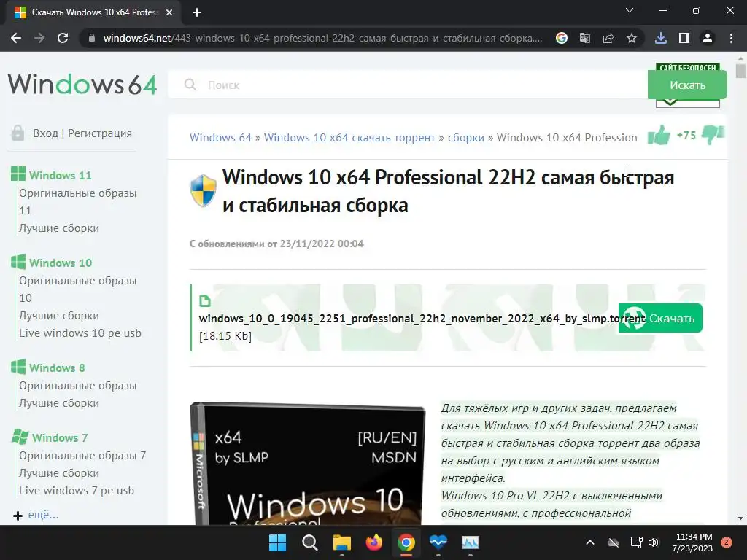This screenshot has width=747, height=560.
Task: Open the Windows Start menu
Action: point(277,542)
